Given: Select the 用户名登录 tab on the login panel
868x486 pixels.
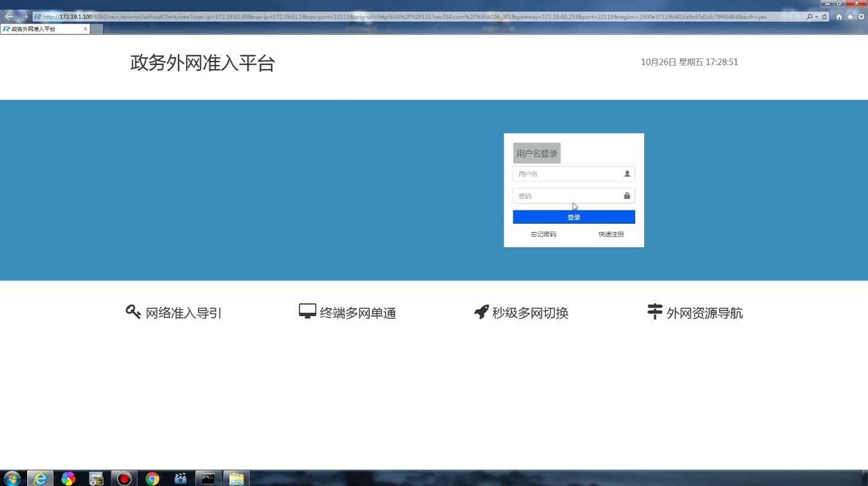Looking at the screenshot, I should click(536, 153).
